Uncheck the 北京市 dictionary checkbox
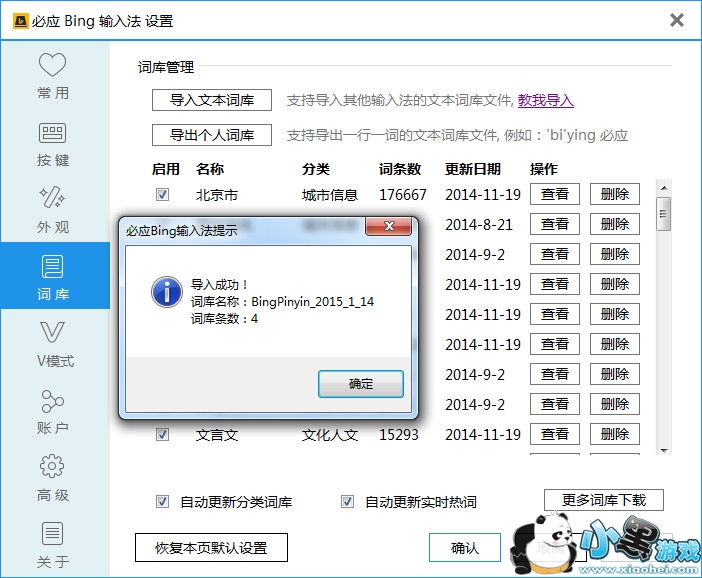The width and height of the screenshot is (702, 578). (162, 195)
